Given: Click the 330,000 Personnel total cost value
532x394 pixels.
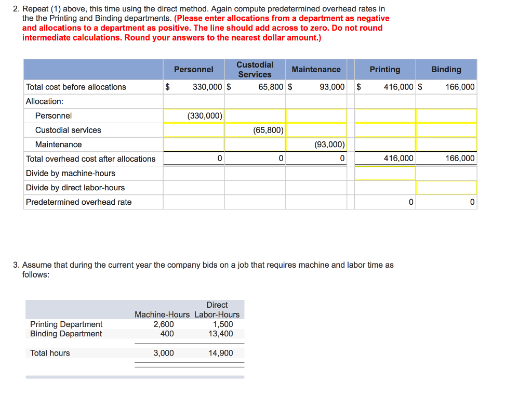Looking at the screenshot, I should [x=207, y=87].
